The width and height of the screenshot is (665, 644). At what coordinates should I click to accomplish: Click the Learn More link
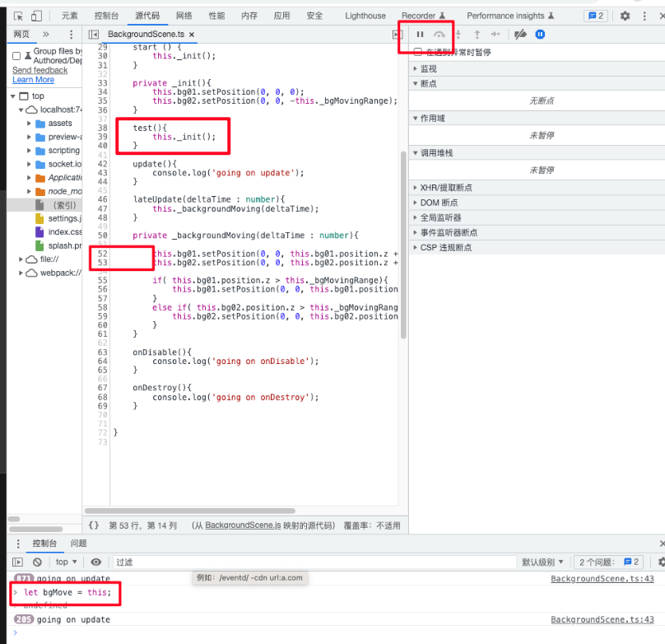pyautogui.click(x=33, y=80)
